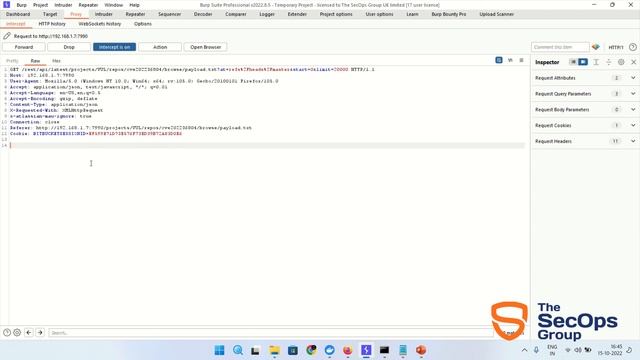Switch to the Sequencer tab

click(169, 14)
